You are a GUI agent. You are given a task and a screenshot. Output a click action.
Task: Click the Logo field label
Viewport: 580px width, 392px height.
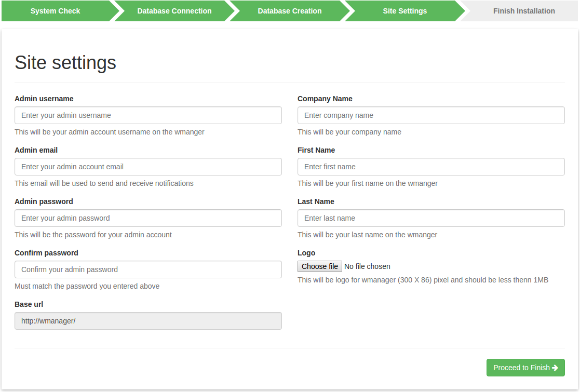(x=306, y=253)
